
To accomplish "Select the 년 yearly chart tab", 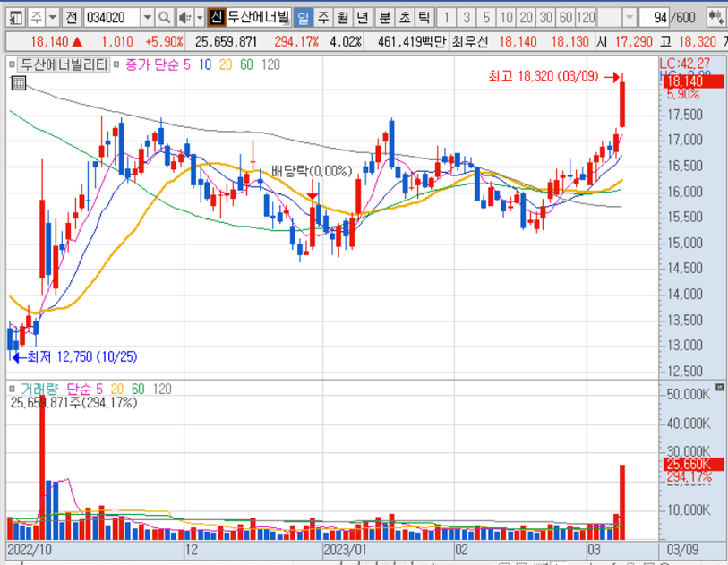I will click(x=363, y=18).
